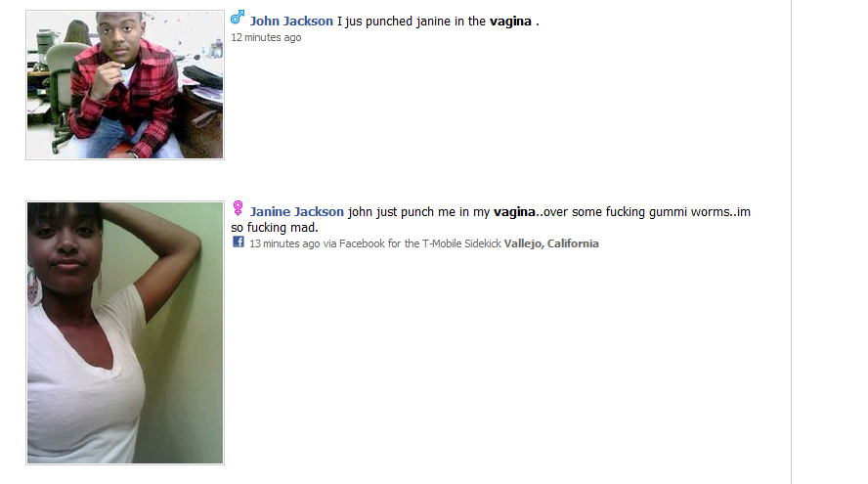Open Janine Jackson's profile name link

pyautogui.click(x=297, y=211)
